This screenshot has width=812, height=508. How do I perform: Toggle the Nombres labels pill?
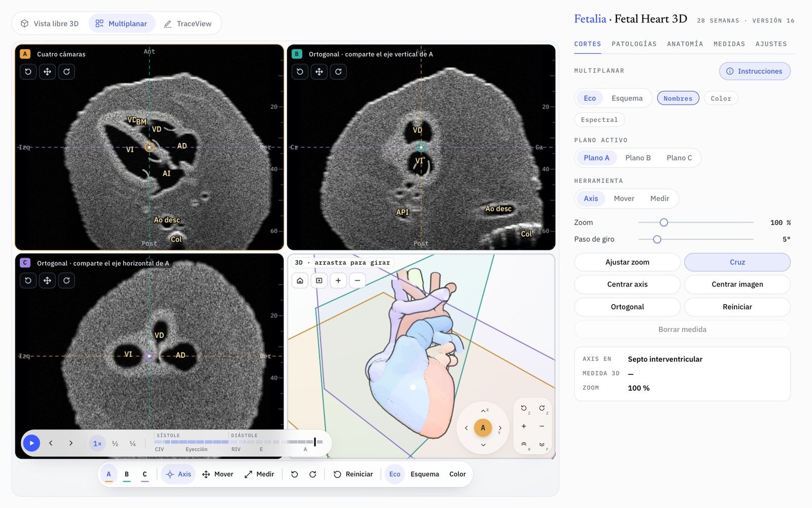click(678, 98)
